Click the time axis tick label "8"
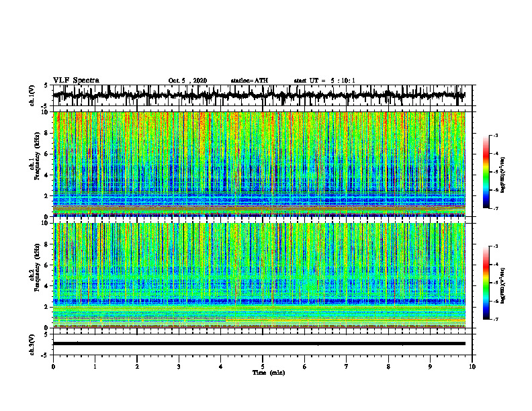 [x=388, y=367]
